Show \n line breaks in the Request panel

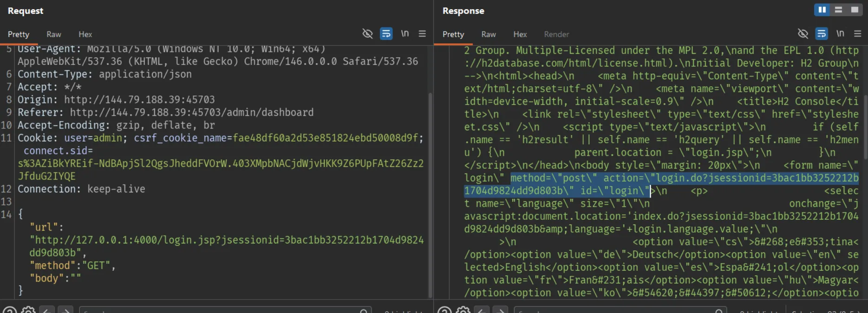click(x=405, y=33)
